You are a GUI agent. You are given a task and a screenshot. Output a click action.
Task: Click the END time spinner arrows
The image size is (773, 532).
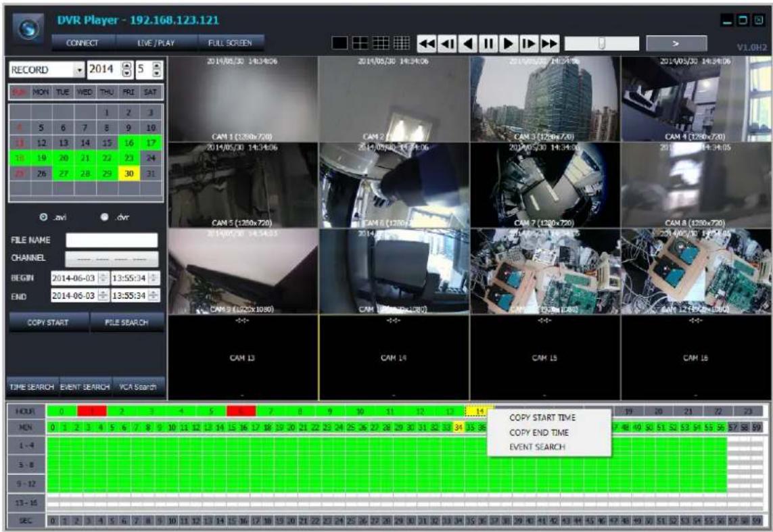click(x=154, y=295)
